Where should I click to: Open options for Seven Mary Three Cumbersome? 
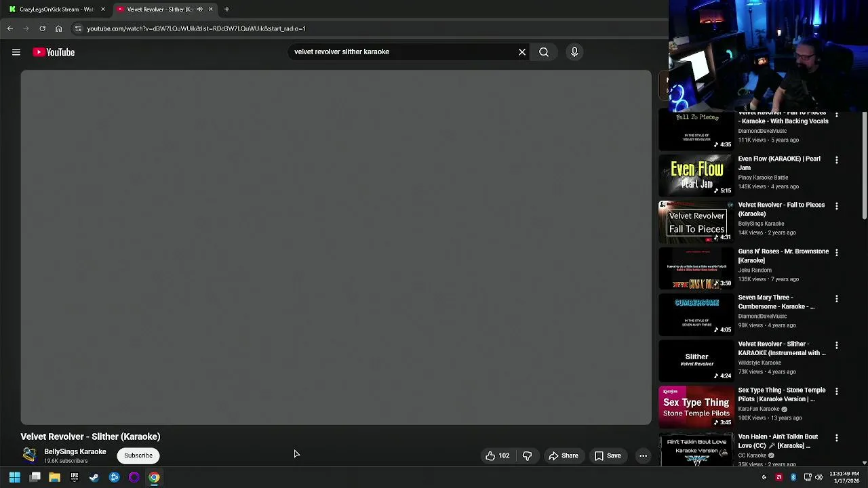(x=836, y=299)
